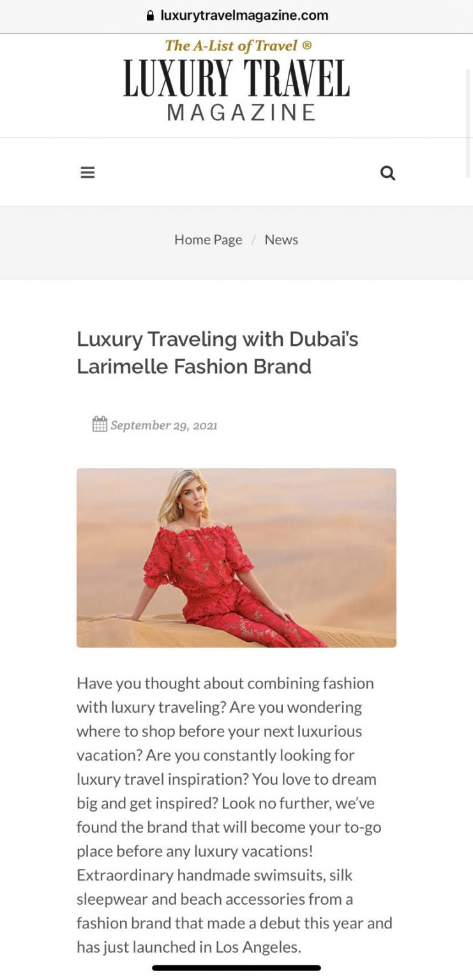This screenshot has height=980, width=473.
Task: Open the hamburger navigation menu
Action: point(87,172)
